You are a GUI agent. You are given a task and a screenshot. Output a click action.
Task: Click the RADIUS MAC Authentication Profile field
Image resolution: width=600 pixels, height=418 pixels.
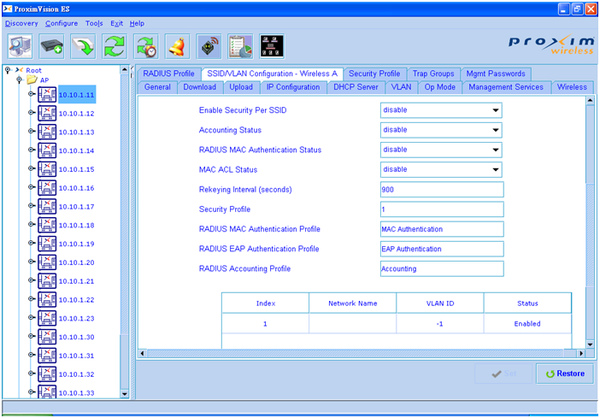coord(442,229)
